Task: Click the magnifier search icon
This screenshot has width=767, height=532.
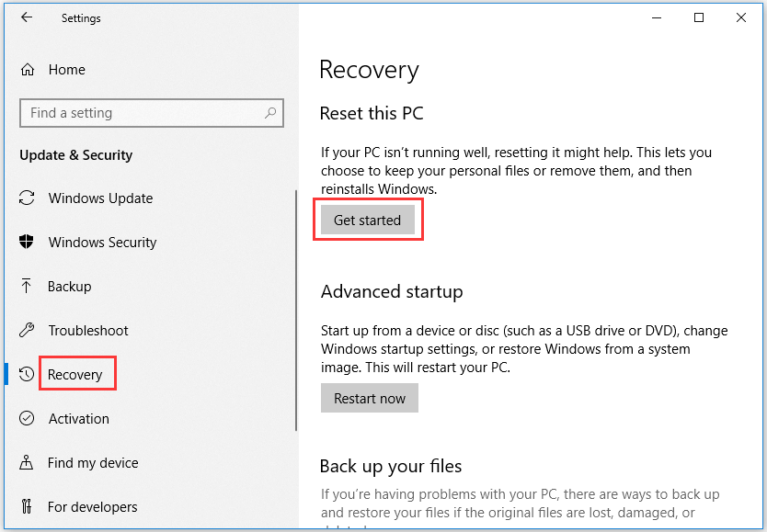Action: click(x=270, y=113)
